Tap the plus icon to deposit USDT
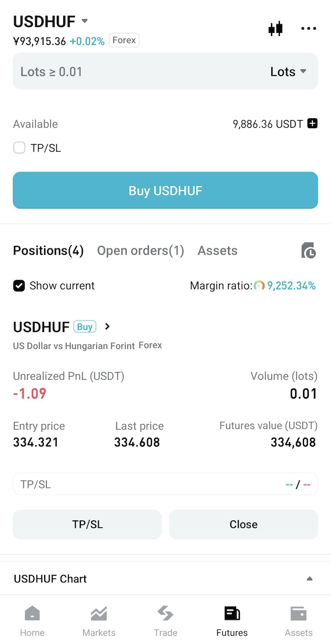331x644 pixels. point(312,124)
